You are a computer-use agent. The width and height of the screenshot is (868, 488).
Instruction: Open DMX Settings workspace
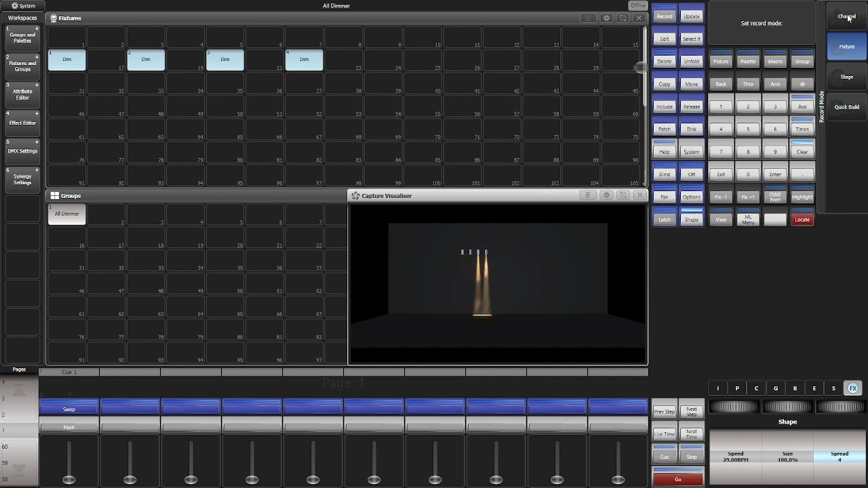click(x=22, y=151)
